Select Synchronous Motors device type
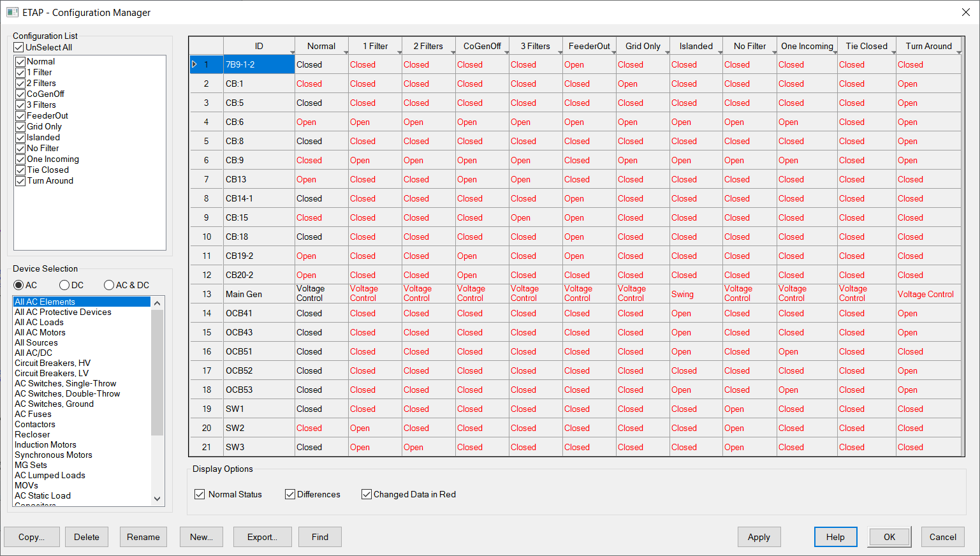This screenshot has width=980, height=556. (x=53, y=455)
